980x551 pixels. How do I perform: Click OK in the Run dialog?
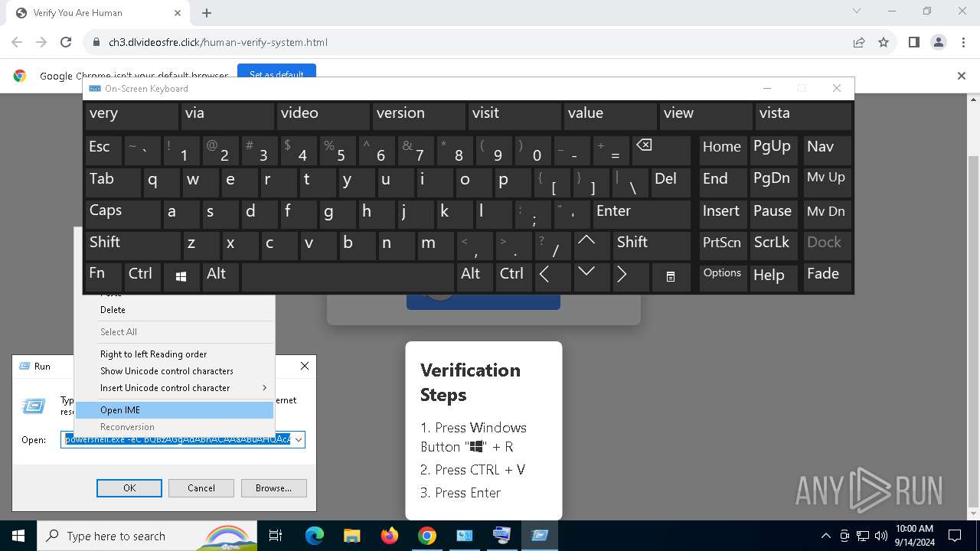coord(129,488)
